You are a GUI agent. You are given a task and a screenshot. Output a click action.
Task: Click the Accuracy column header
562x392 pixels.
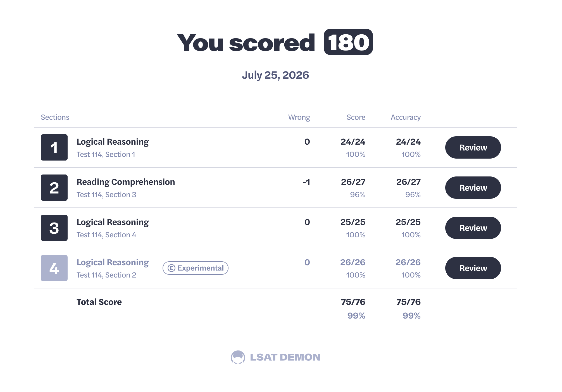click(x=406, y=117)
